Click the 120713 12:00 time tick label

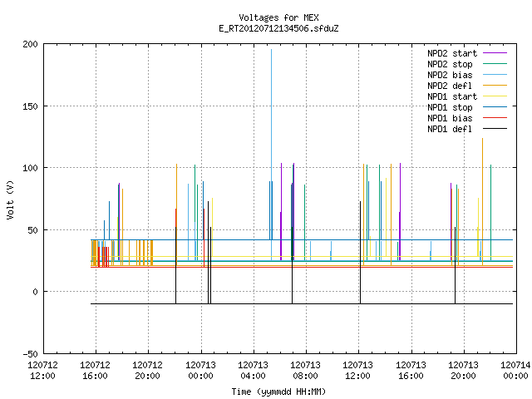(x=358, y=371)
